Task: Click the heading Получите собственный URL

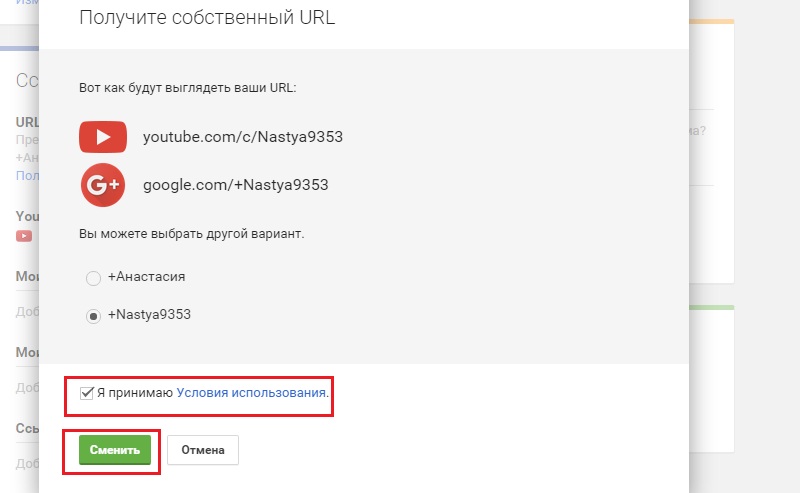Action: point(207,17)
